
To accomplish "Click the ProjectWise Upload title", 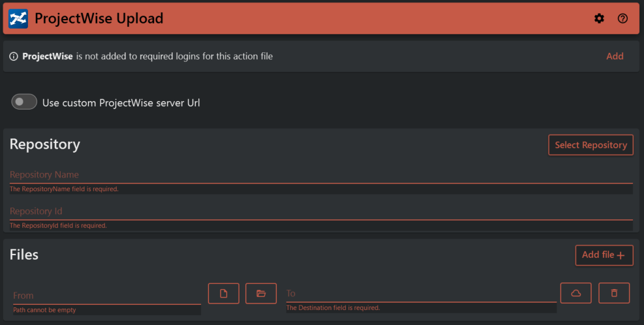I will [x=99, y=18].
